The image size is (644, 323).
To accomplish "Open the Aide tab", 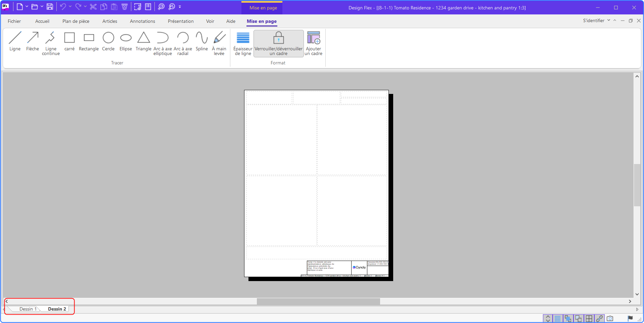I will click(231, 21).
